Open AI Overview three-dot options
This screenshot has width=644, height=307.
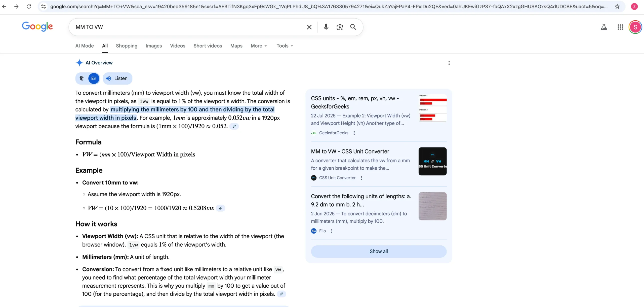449,63
